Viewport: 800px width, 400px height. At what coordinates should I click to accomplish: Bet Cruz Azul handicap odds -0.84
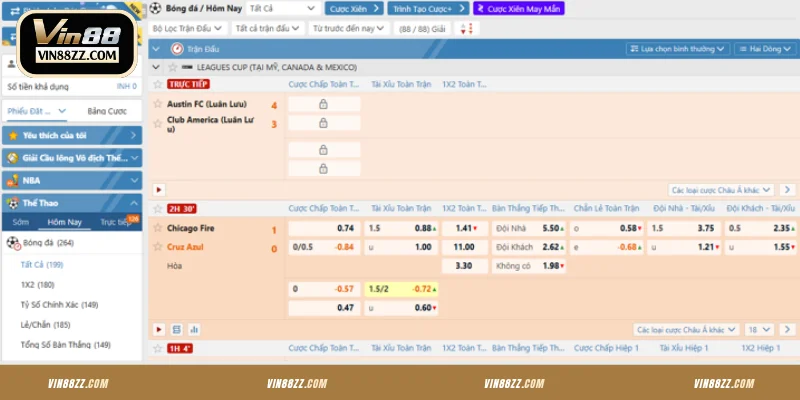(x=324, y=247)
